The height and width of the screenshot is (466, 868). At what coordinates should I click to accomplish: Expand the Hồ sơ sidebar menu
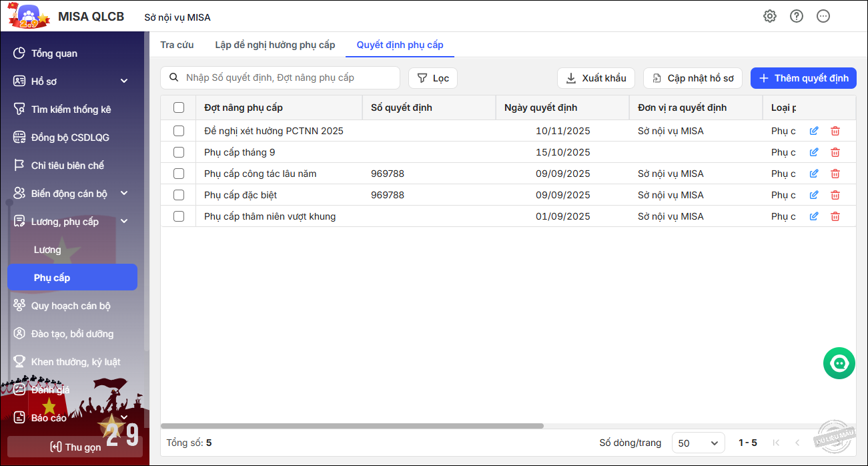[124, 81]
